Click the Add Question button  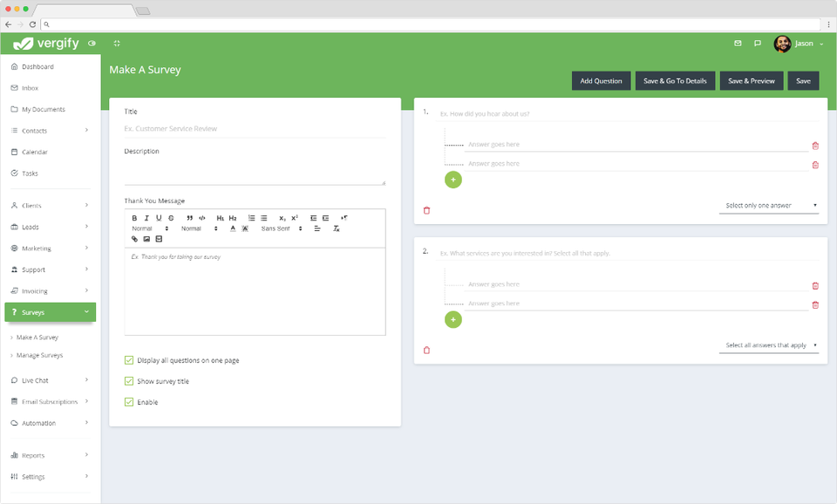tap(601, 81)
